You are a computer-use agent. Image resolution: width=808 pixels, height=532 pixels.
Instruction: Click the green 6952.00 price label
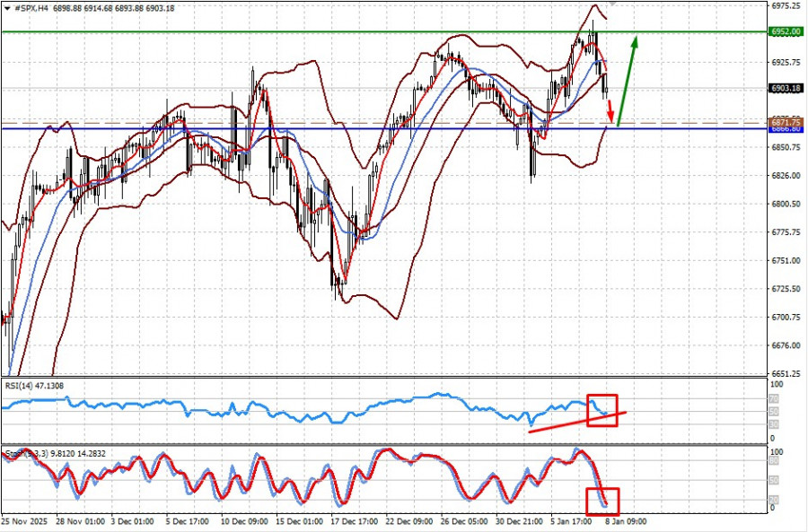pyautogui.click(x=786, y=31)
